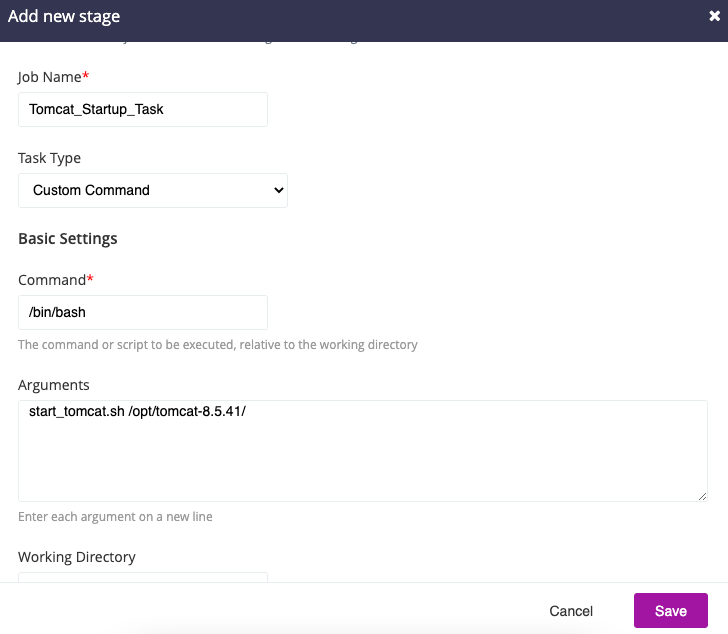Click the Arguments label
The image size is (728, 634).
54,385
